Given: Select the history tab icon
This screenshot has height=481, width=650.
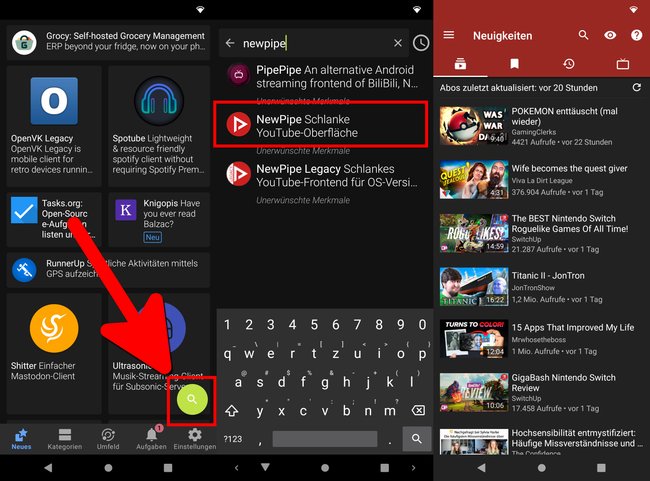Looking at the screenshot, I should (569, 64).
